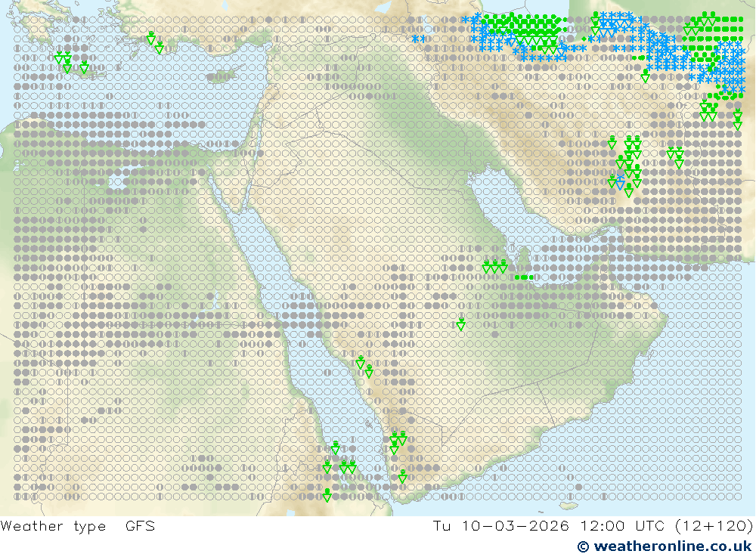The image size is (756, 554).
Task: Click the lone green shower symbol in central Saudi Arabia
Action: (x=461, y=324)
